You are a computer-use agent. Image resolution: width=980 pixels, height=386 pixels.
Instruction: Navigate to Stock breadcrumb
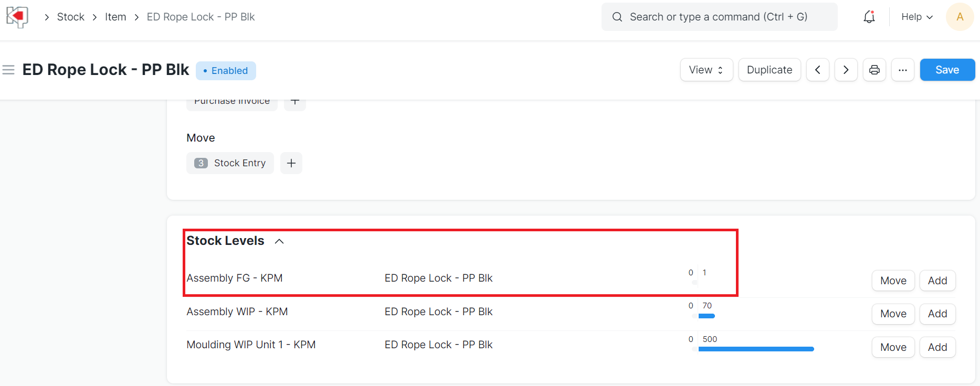71,17
